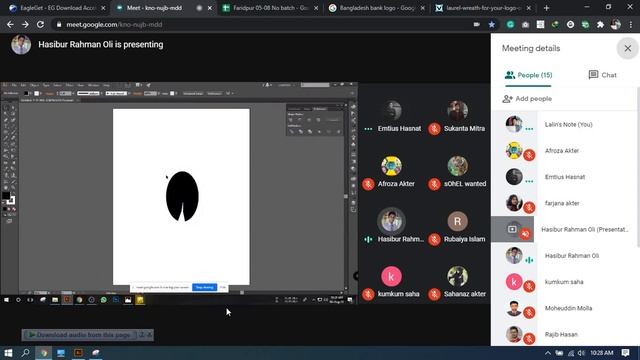Image resolution: width=640 pixels, height=360 pixels.
Task: Click Download audio from this page
Action: point(79,335)
